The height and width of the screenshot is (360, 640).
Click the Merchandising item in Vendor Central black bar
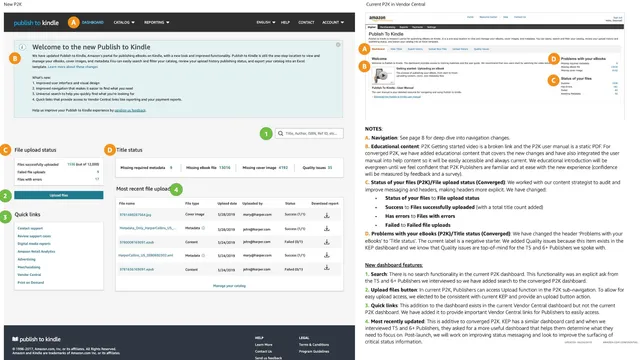[x=387, y=27]
